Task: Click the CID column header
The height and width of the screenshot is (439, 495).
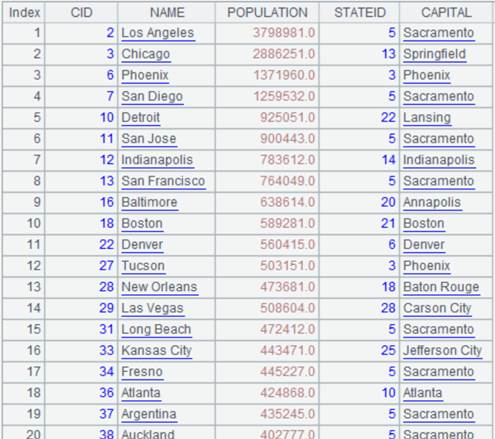Action: (81, 13)
